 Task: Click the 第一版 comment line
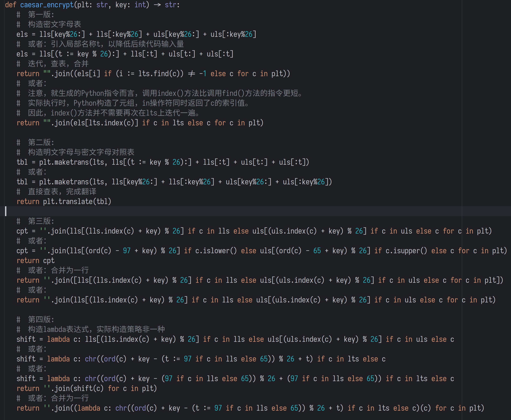(x=41, y=14)
